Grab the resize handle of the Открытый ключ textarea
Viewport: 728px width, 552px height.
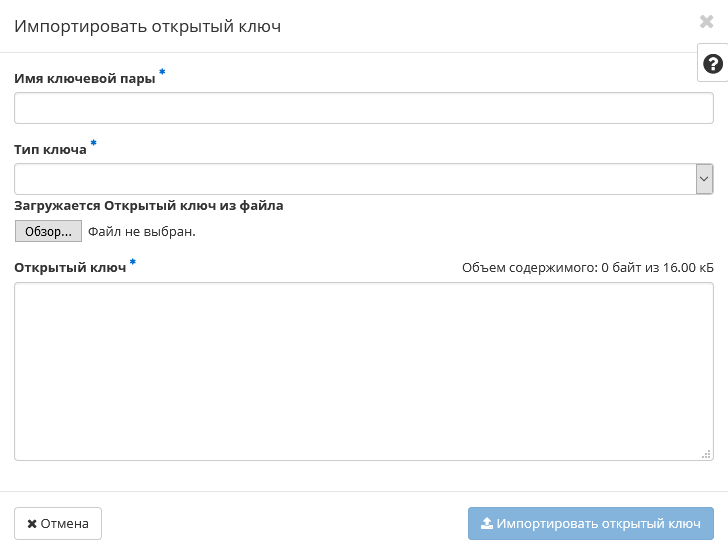coord(706,453)
